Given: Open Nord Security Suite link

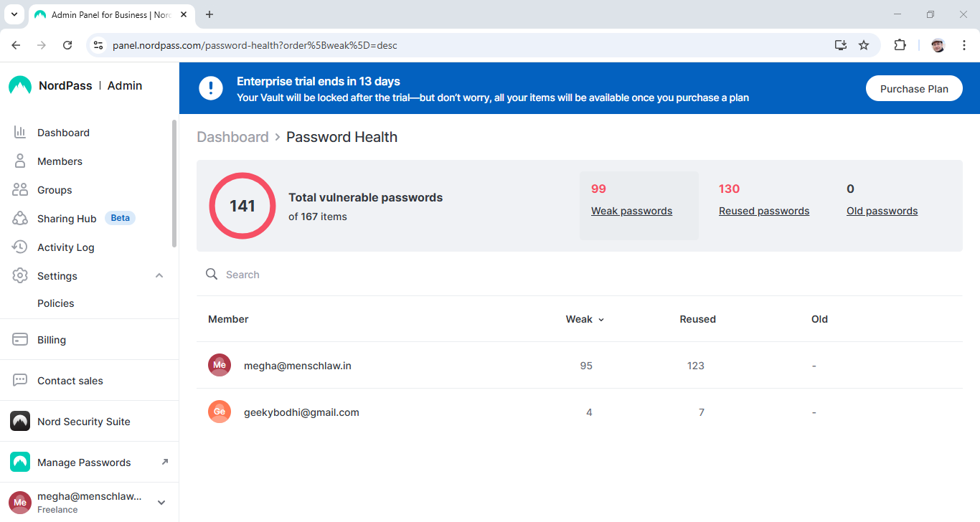Looking at the screenshot, I should tap(84, 422).
